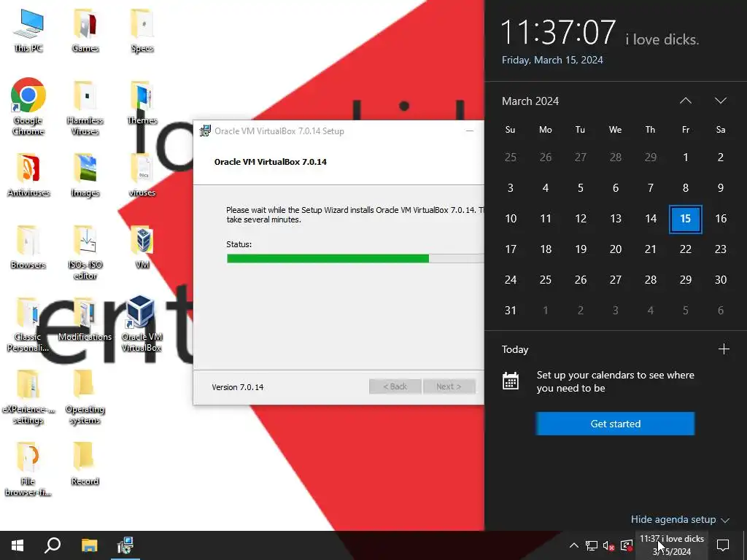Click the green installation progress bar

(x=355, y=259)
